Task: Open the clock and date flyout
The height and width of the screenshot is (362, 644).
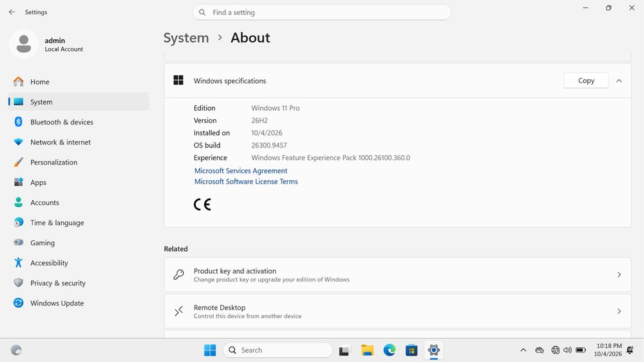Action: (609, 350)
